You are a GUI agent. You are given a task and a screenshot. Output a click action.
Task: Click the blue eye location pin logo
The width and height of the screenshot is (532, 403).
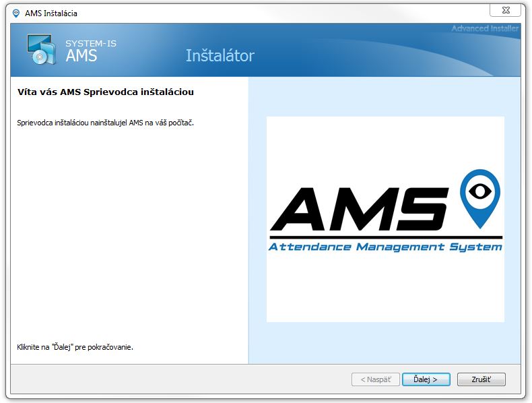[479, 199]
